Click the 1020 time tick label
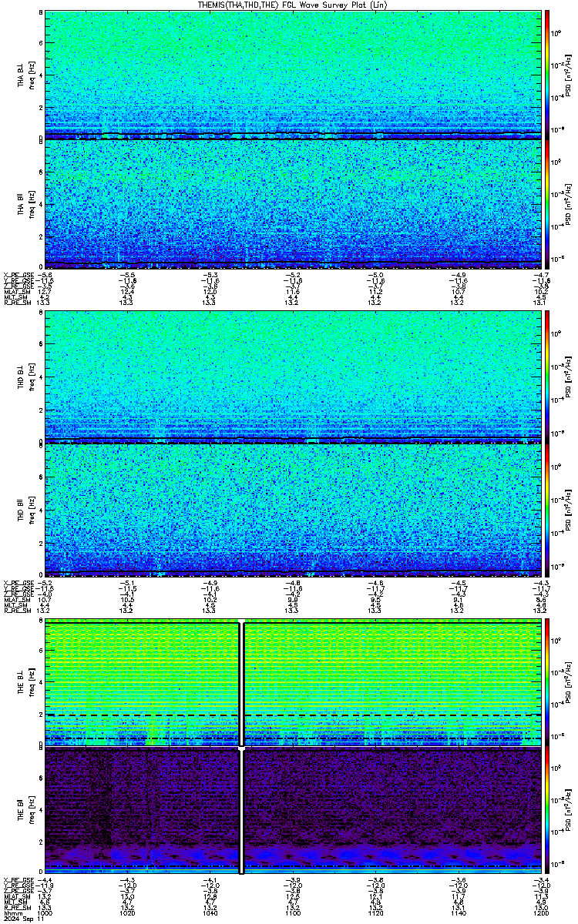 127,914
